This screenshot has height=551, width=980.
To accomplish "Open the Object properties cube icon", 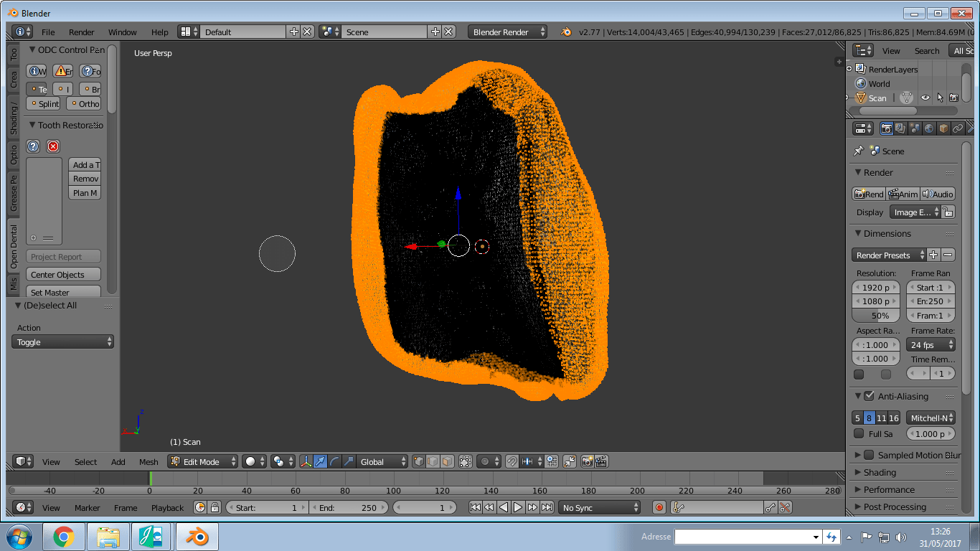I will coord(943,128).
